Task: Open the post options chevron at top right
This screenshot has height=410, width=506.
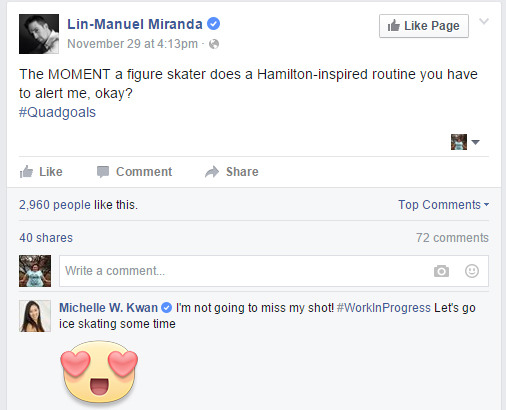Action: [484, 22]
